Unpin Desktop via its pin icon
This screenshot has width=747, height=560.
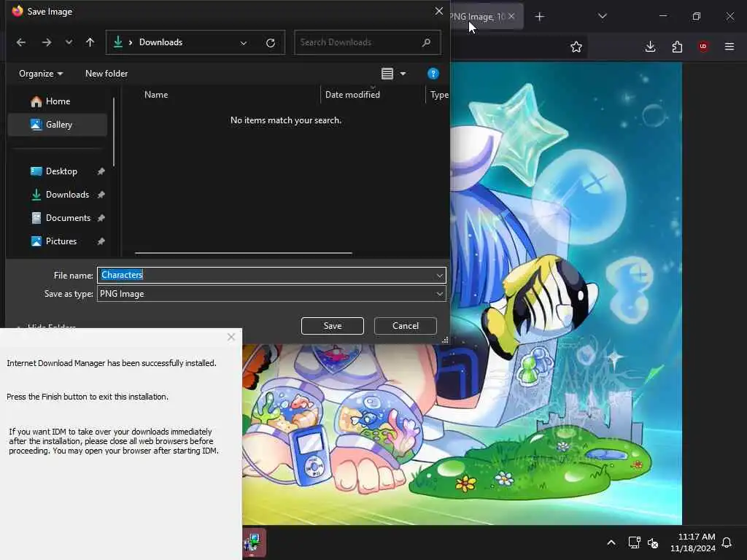pyautogui.click(x=101, y=171)
